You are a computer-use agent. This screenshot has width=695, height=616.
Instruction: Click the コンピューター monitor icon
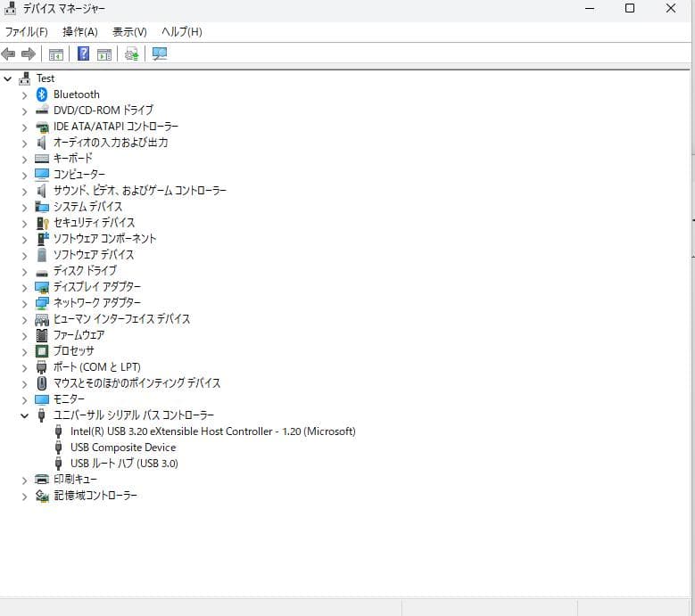(x=42, y=175)
